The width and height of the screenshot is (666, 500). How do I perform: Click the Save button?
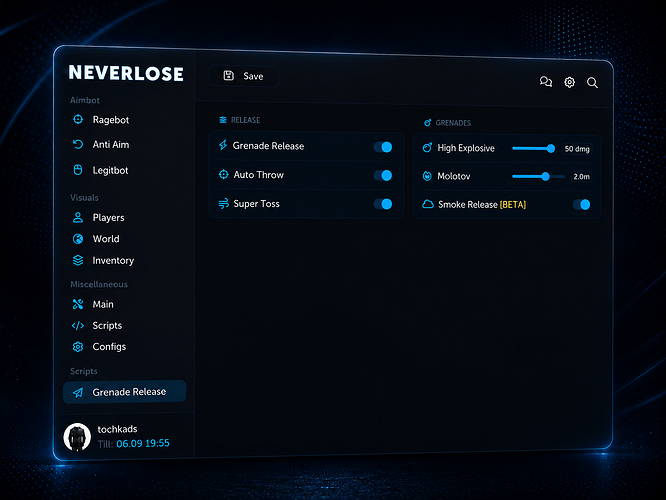point(244,76)
